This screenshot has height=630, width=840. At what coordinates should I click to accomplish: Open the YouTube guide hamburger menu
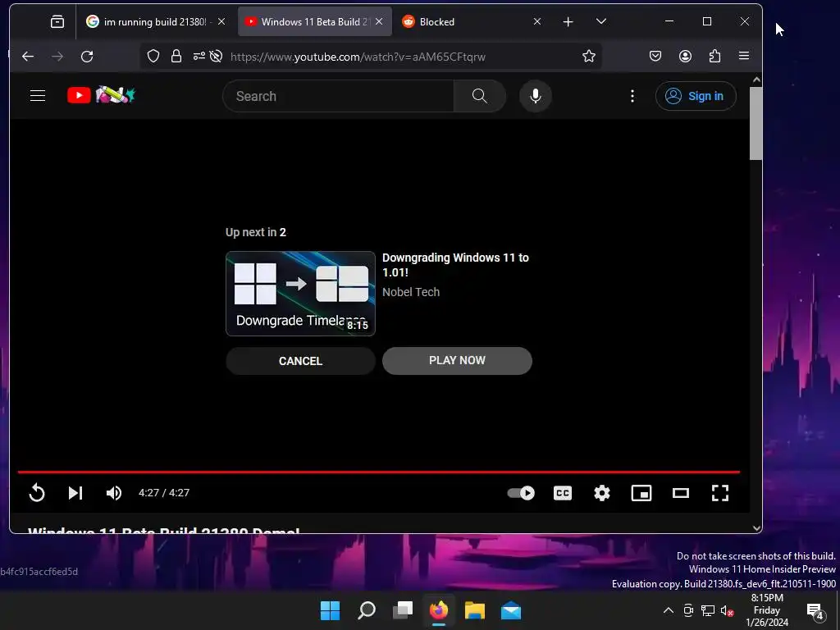(38, 96)
